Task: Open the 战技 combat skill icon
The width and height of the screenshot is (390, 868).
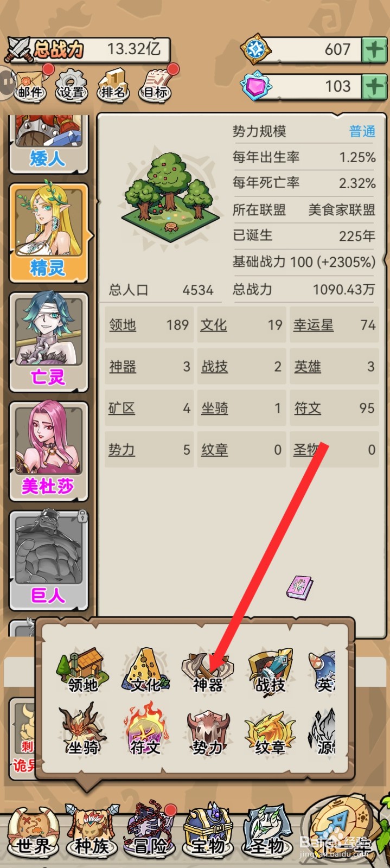Action: pyautogui.click(x=271, y=672)
